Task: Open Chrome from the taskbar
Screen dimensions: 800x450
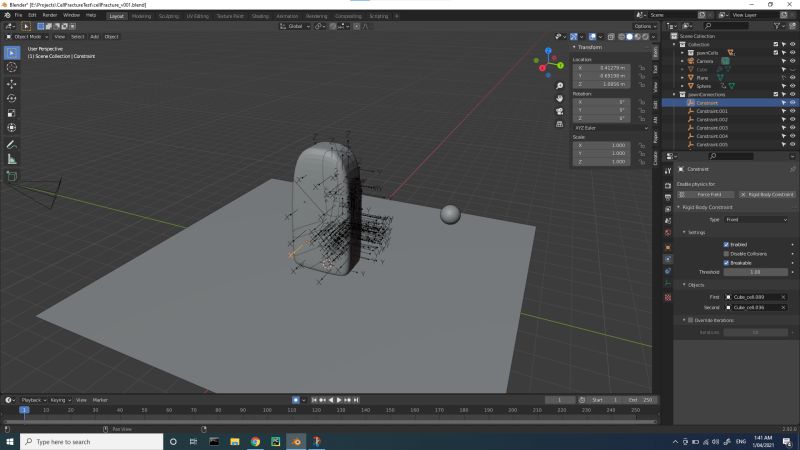Action: point(255,442)
